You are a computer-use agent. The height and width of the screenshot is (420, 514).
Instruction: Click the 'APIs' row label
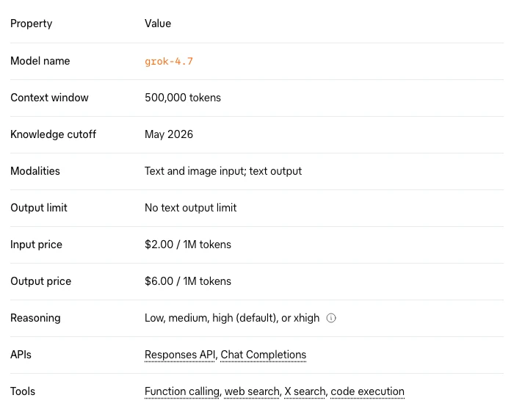[21, 355]
